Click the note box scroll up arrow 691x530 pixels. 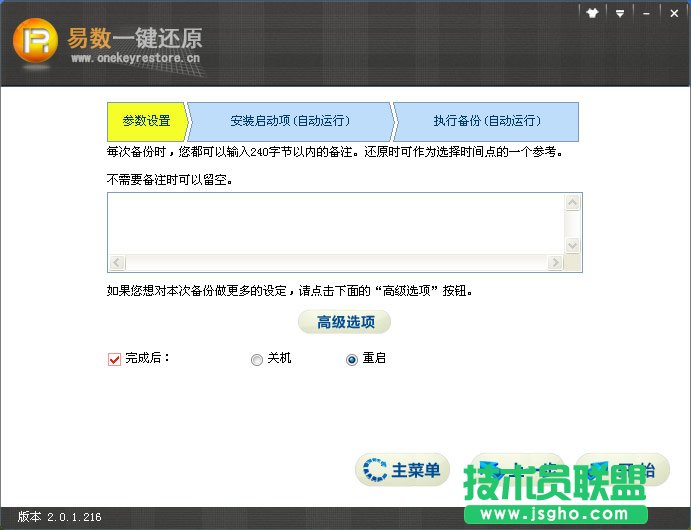click(x=573, y=202)
